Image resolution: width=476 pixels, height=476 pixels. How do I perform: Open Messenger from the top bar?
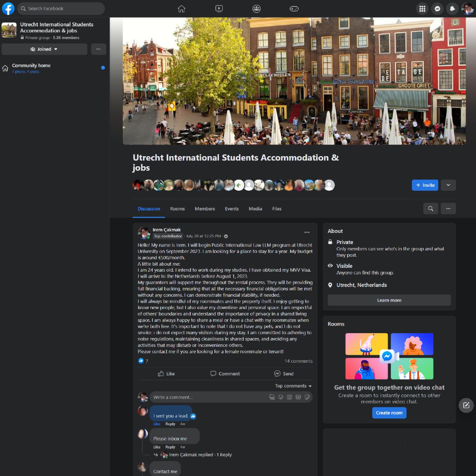[x=438, y=9]
